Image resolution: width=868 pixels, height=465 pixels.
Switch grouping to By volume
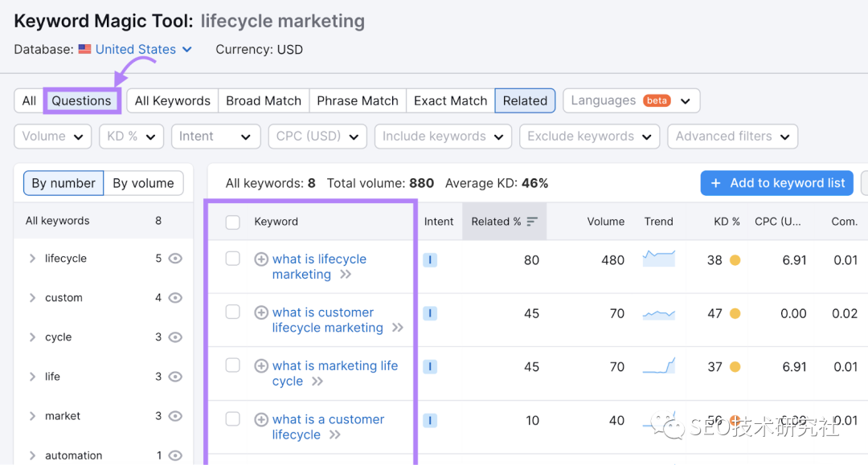(x=143, y=183)
